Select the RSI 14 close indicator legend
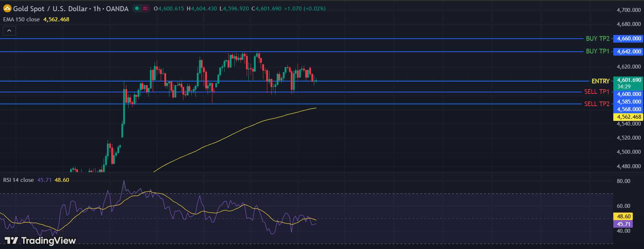The height and width of the screenshot is (249, 644). (18, 180)
